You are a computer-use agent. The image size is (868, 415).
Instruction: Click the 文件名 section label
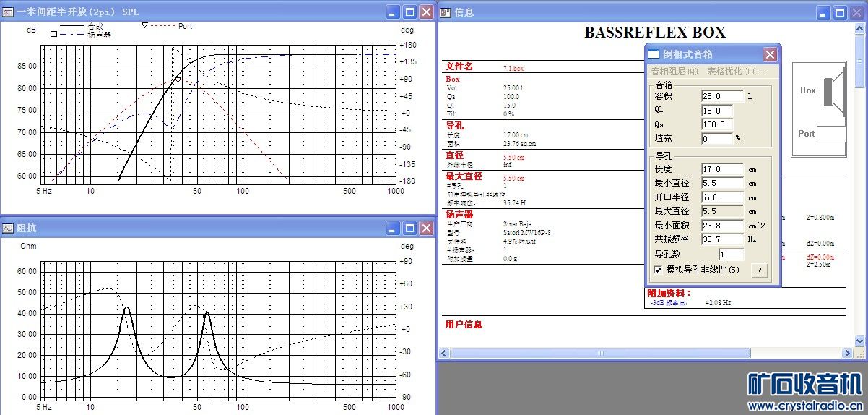point(459,67)
